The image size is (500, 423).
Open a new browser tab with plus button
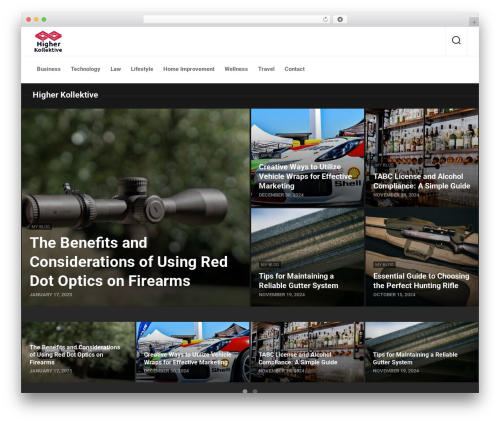click(474, 22)
